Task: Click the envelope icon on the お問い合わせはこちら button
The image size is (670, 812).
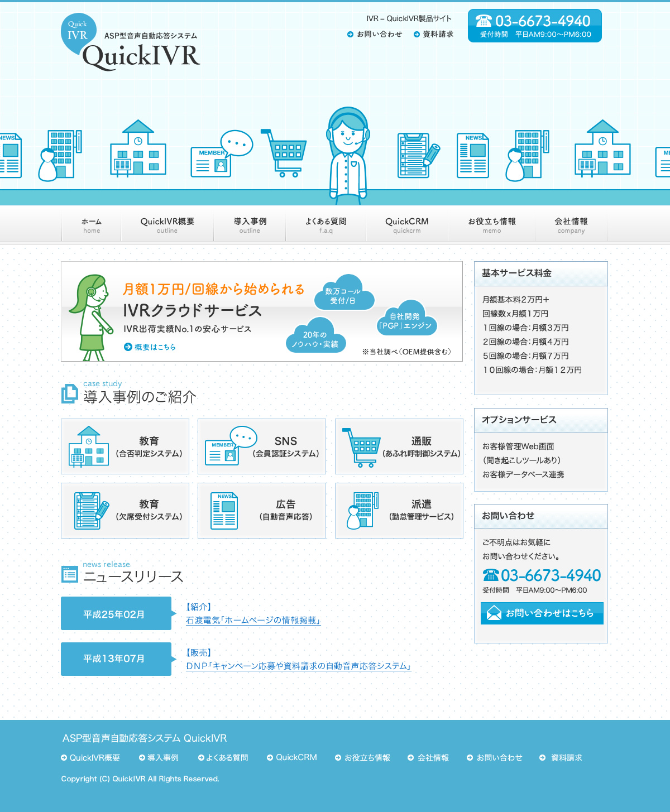Action: coord(494,613)
